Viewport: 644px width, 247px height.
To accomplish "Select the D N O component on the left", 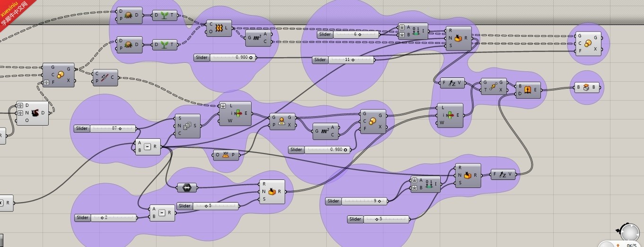I will tap(33, 113).
